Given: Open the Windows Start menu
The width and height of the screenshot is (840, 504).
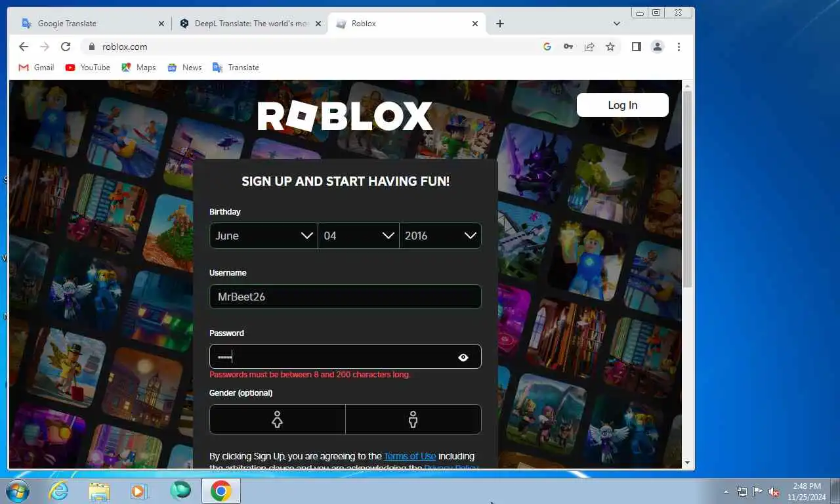Looking at the screenshot, I should (x=16, y=491).
